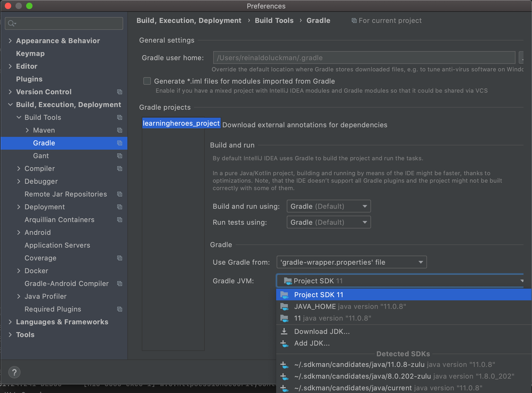Click the 'Build, Execution, Deployment' breadcrumb
Viewport: 532px width, 393px height.
point(189,21)
